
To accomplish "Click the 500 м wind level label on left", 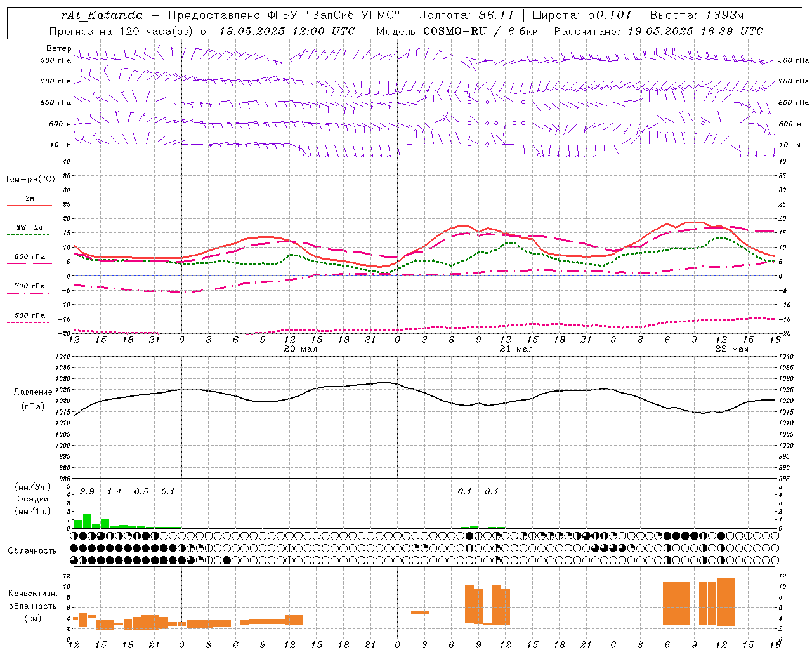I will point(60,124).
